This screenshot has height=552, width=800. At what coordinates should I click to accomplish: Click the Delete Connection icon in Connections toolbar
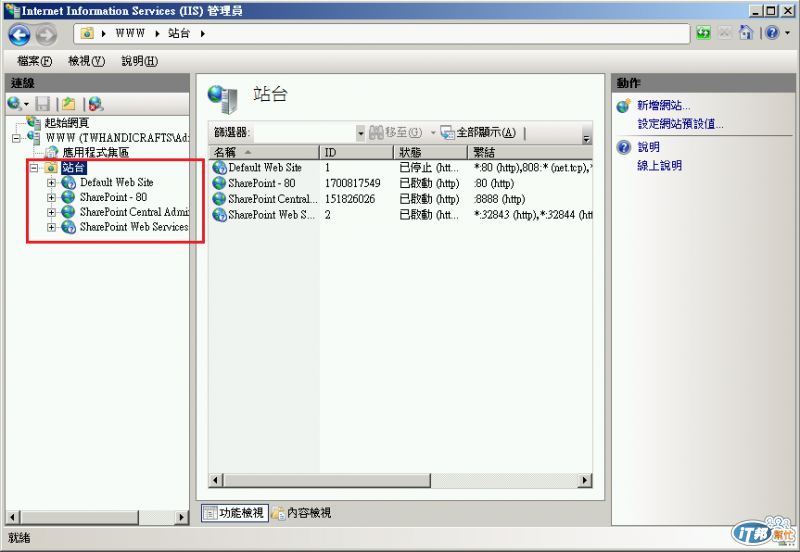pos(96,104)
